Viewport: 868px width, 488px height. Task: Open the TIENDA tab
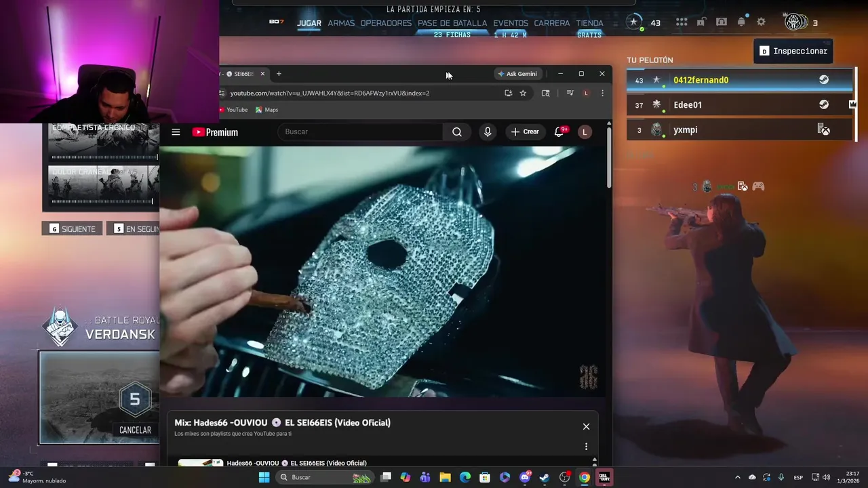click(589, 23)
